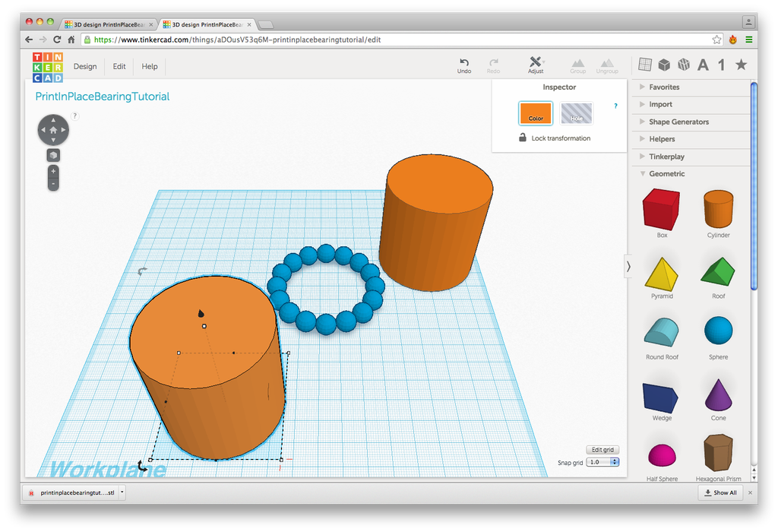Collapse the shapes side panel arrow
Image resolution: width=778 pixels, height=532 pixels.
[x=628, y=267]
